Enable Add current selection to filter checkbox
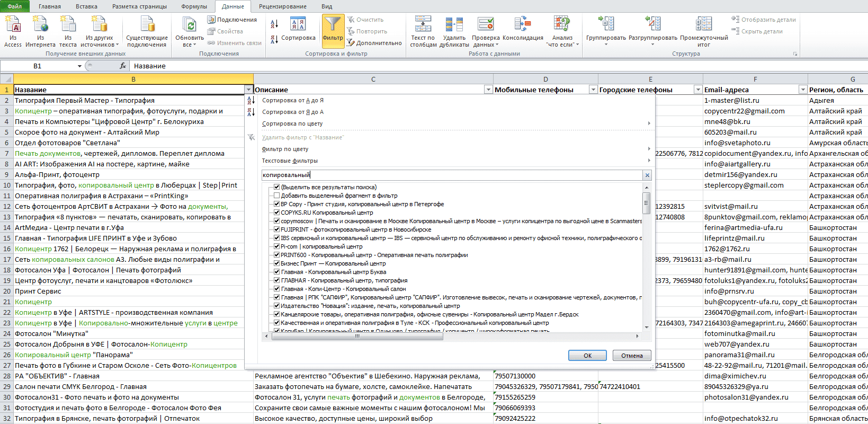 tap(276, 196)
